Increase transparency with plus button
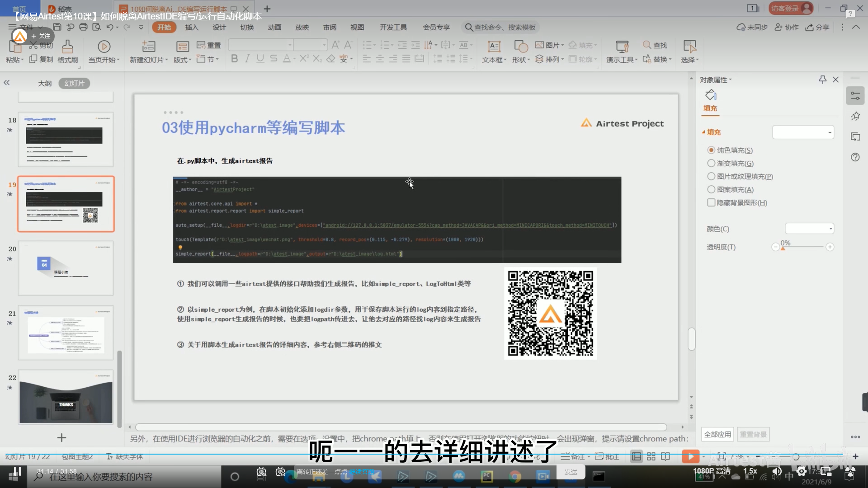The height and width of the screenshot is (488, 868). coord(830,247)
